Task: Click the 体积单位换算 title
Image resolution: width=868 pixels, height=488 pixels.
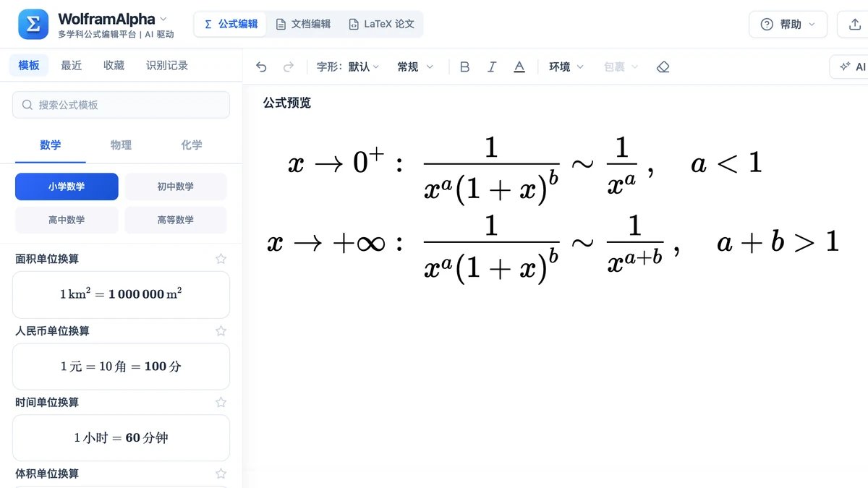Action: pos(47,474)
